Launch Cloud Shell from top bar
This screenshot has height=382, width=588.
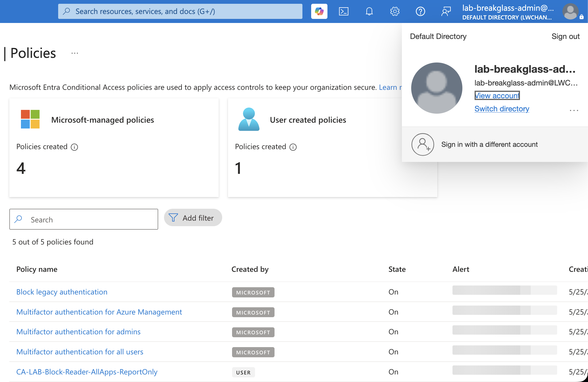(x=344, y=11)
